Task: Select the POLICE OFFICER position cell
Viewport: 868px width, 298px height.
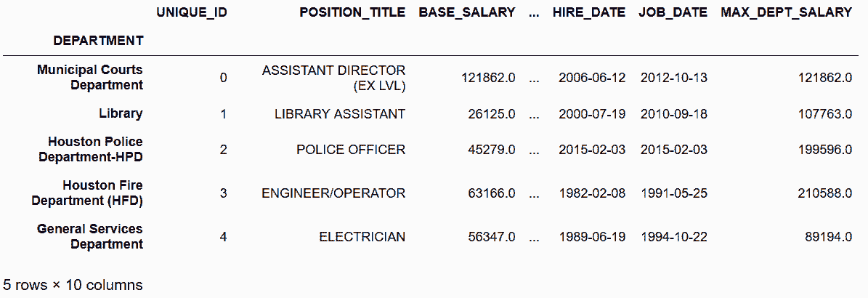Action: click(351, 150)
